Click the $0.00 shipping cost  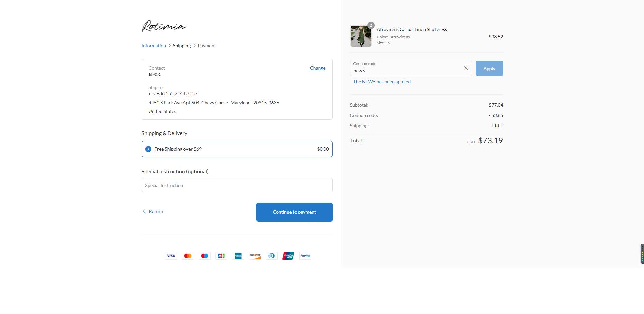point(323,149)
